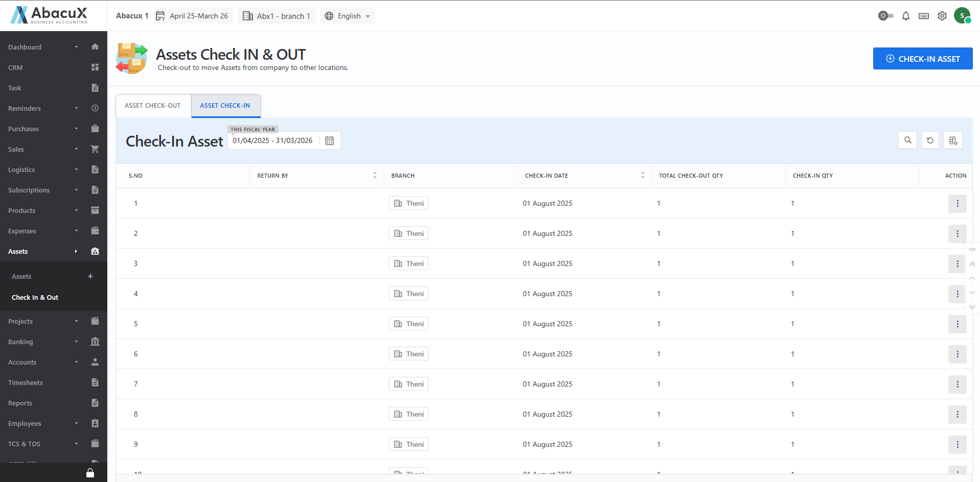Sort the table by Return By column
Image resolution: width=980 pixels, height=482 pixels.
coord(375,176)
